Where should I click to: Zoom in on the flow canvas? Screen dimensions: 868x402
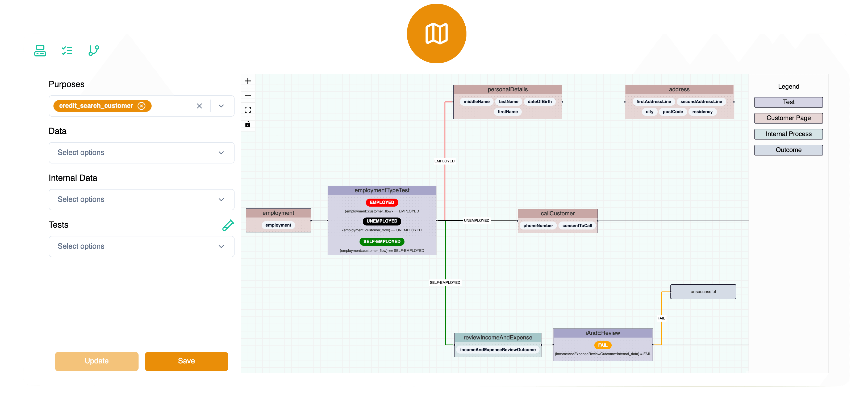coord(248,81)
